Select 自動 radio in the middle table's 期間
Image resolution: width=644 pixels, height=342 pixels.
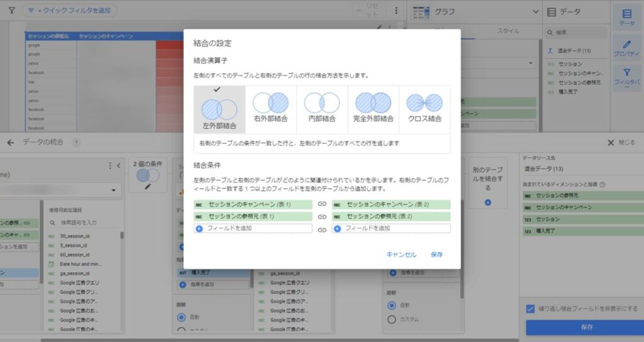click(182, 317)
